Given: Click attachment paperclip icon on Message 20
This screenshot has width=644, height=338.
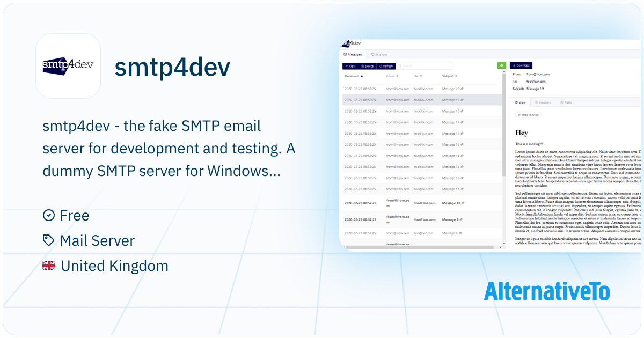Looking at the screenshot, I should 462,89.
